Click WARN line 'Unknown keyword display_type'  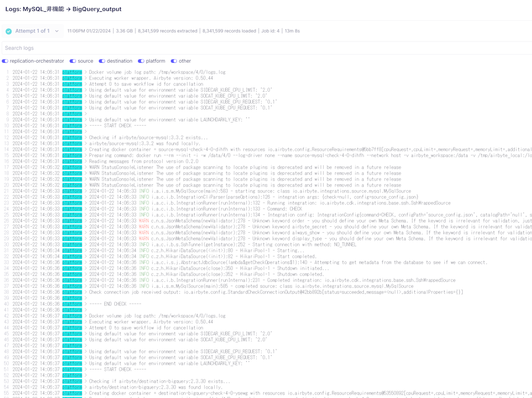(x=311, y=239)
